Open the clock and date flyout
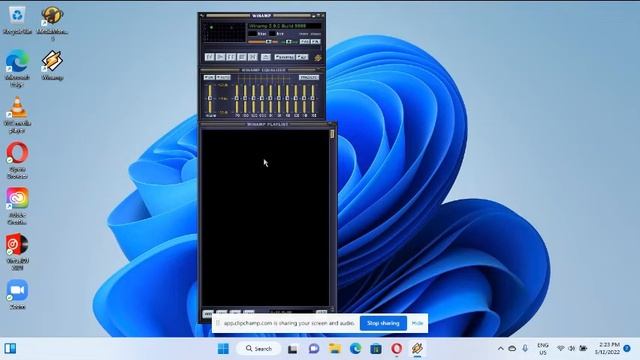 [x=607, y=349]
